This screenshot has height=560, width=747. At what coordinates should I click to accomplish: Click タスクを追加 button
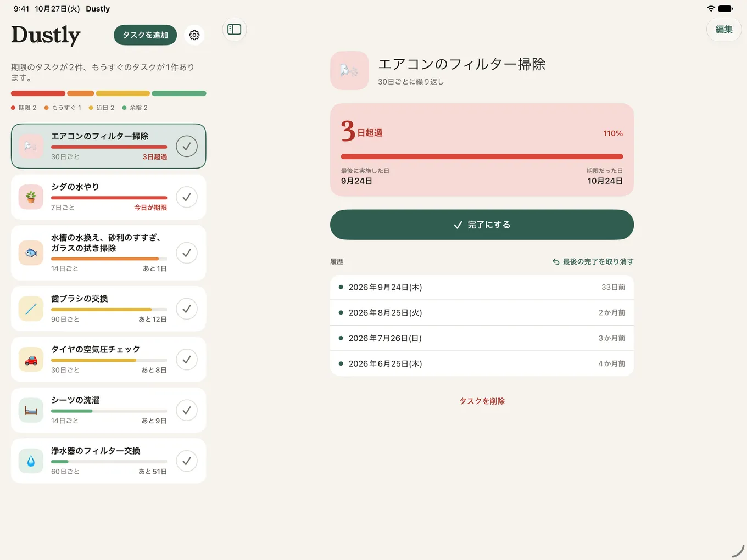tap(146, 35)
